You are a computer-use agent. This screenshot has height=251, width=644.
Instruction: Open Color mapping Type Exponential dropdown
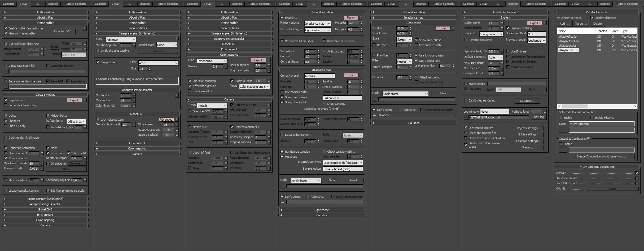pos(212,61)
